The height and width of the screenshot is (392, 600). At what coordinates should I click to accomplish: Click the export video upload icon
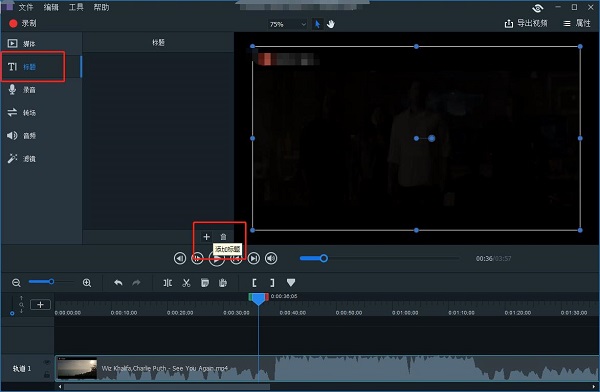509,24
